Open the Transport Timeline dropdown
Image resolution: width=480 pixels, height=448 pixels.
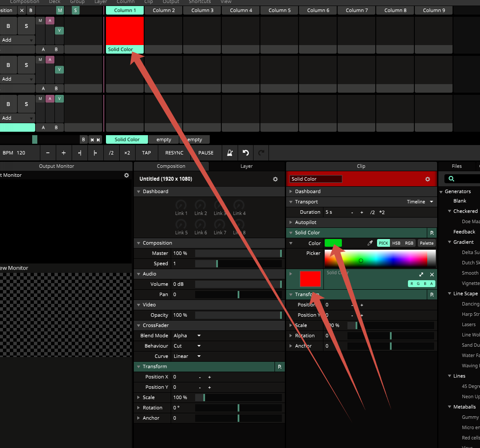coord(420,202)
